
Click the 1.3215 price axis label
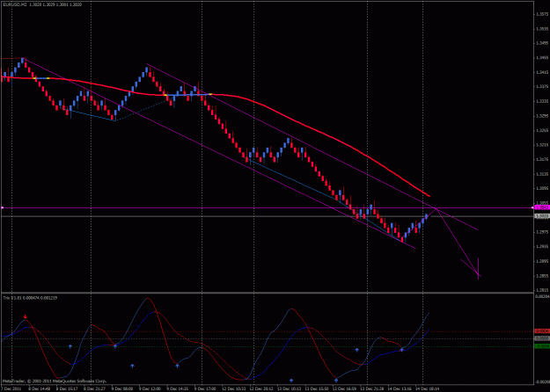tap(542, 145)
